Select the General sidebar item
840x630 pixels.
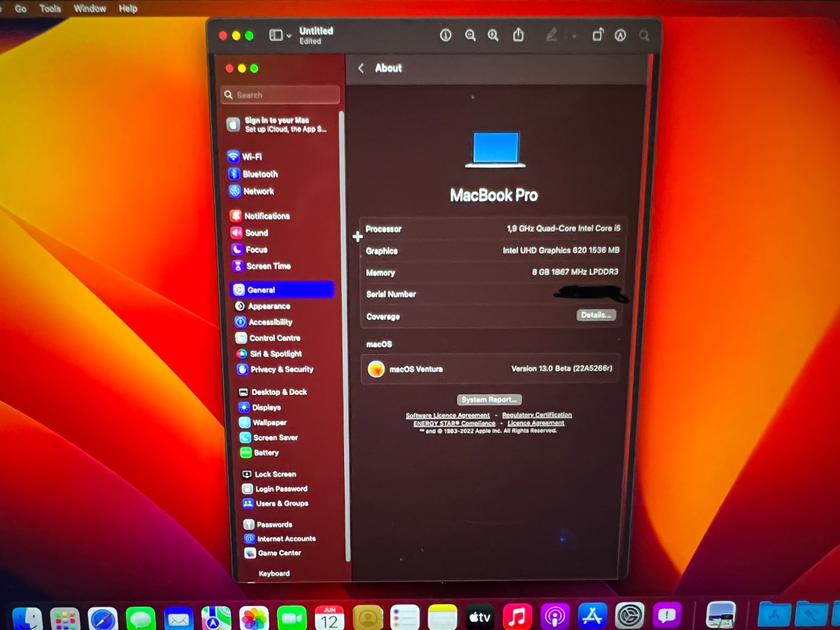(x=282, y=290)
